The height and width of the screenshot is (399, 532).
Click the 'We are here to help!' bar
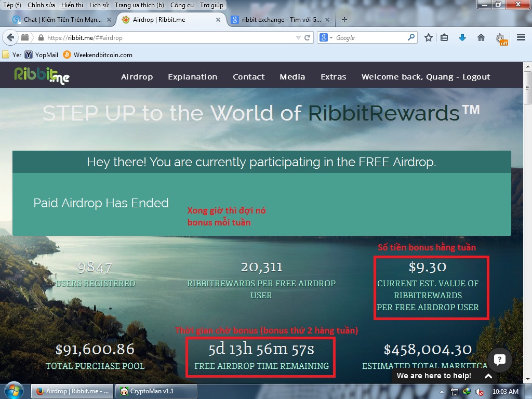pyautogui.click(x=444, y=376)
